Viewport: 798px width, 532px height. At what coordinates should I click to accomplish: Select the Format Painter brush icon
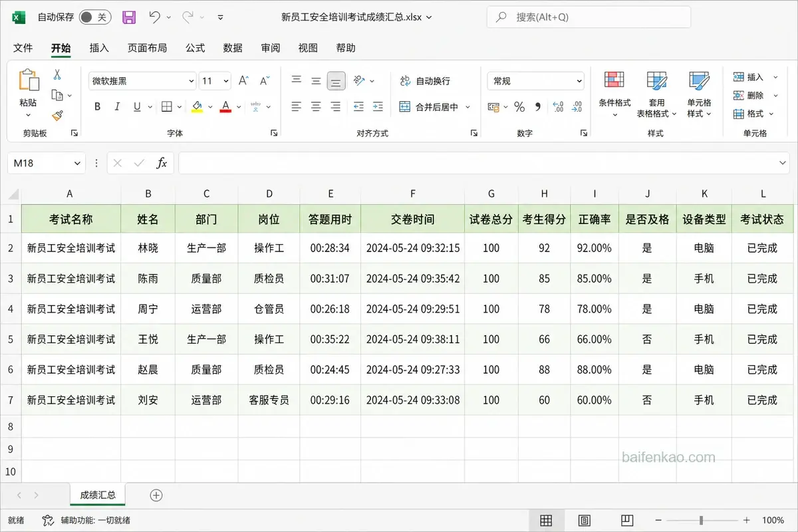tap(57, 116)
